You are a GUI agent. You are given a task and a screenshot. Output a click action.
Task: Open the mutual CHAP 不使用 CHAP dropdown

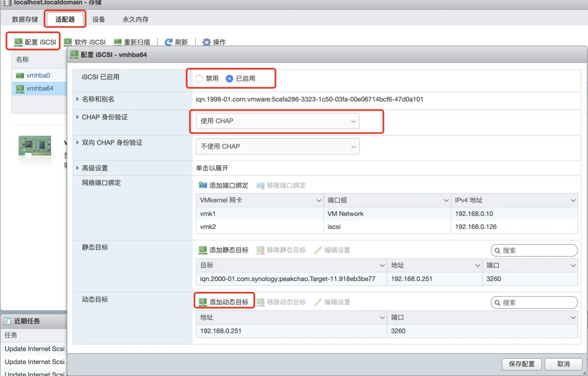point(277,147)
